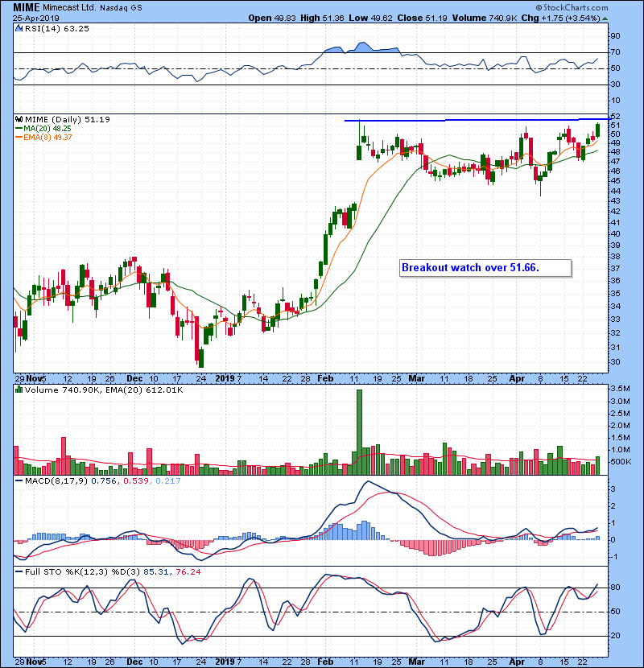Click the 'Dec' date label under price chart

pyautogui.click(x=135, y=377)
